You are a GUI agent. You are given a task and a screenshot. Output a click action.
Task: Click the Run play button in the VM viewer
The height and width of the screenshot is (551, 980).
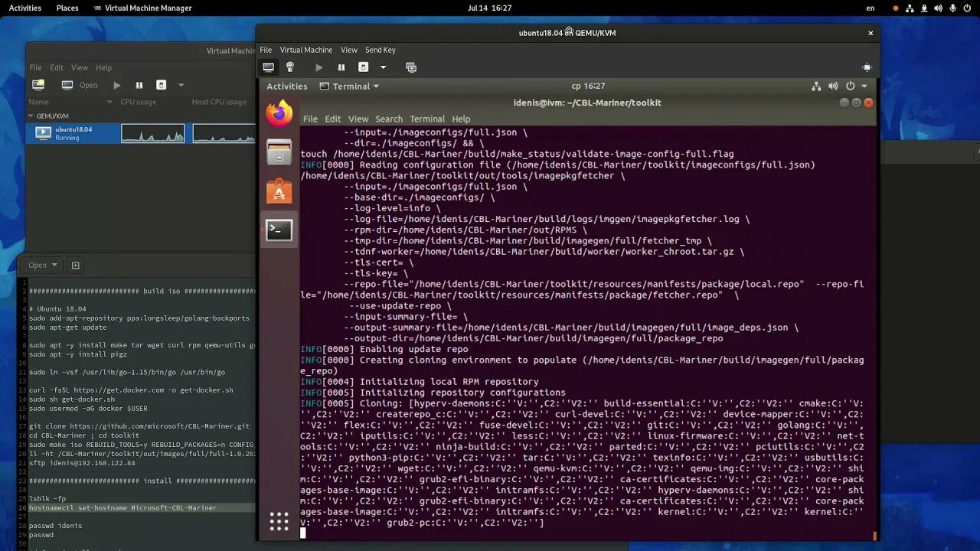[319, 67]
